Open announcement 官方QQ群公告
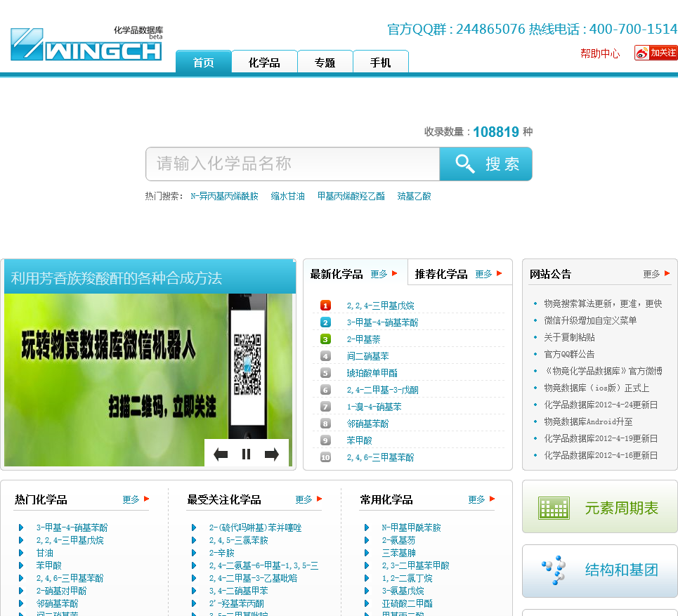Image resolution: width=678 pixels, height=616 pixels. (569, 354)
